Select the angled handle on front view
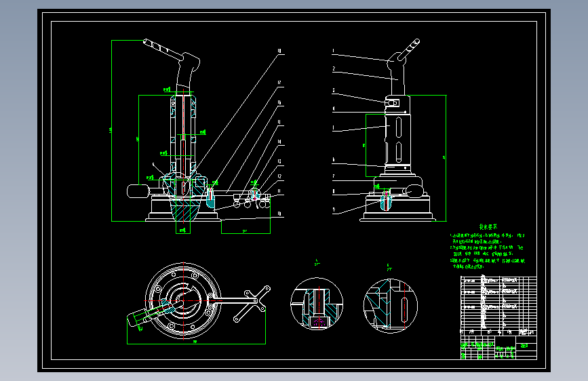588x381 pixels. tap(163, 49)
